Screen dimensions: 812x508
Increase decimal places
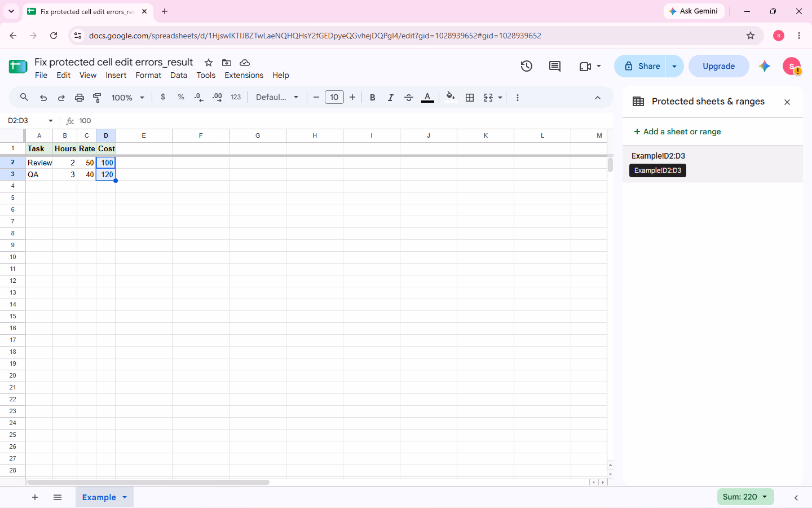(217, 97)
